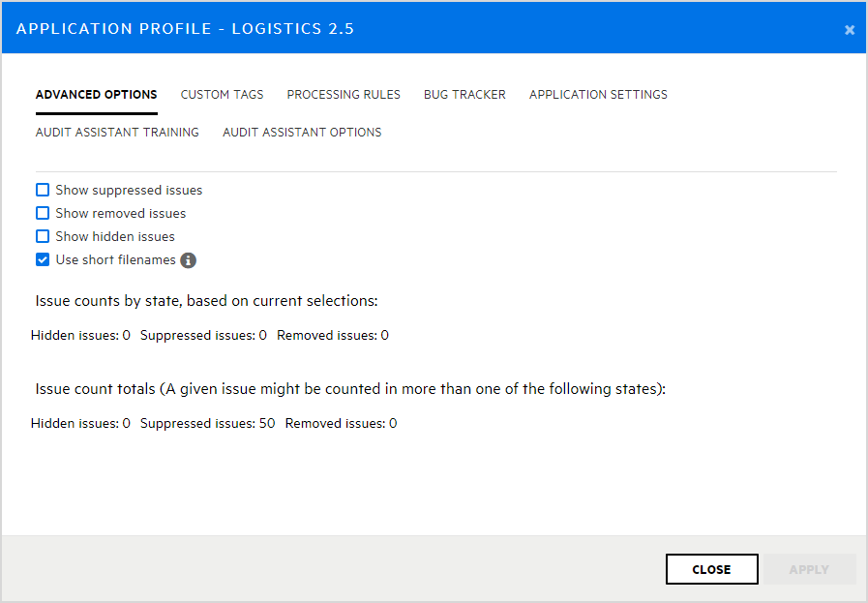Image resolution: width=868 pixels, height=603 pixels.
Task: Uncheck Use short filenames checkbox
Action: 43,260
